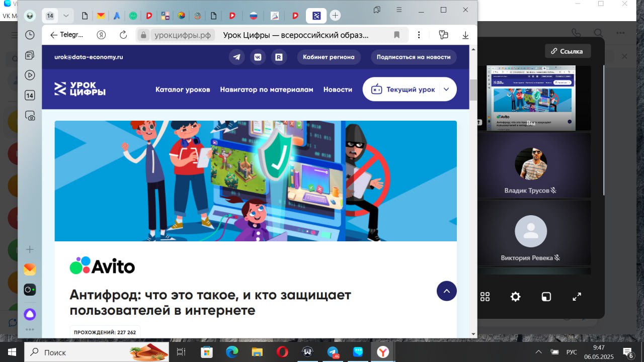Click the Avito logo on the lesson card
The height and width of the screenshot is (362, 644).
coord(102,265)
